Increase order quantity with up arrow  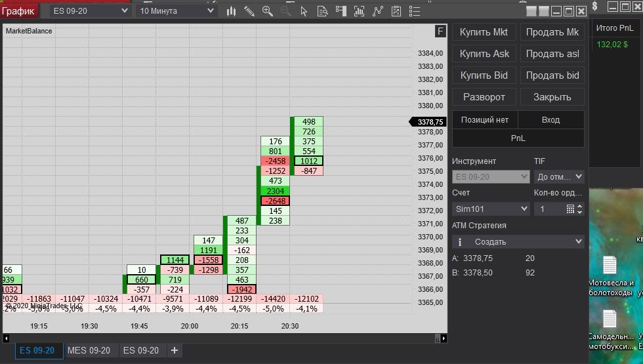pyautogui.click(x=579, y=206)
